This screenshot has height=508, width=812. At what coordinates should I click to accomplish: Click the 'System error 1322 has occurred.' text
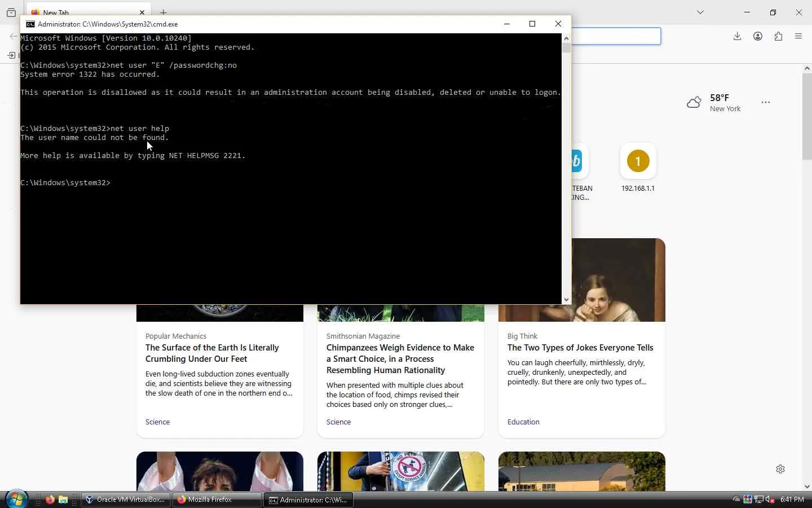[90, 75]
